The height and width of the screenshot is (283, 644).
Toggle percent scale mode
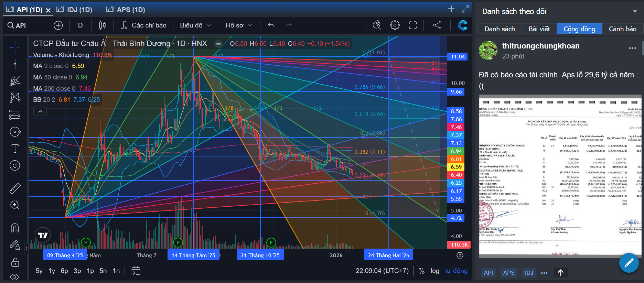click(421, 271)
